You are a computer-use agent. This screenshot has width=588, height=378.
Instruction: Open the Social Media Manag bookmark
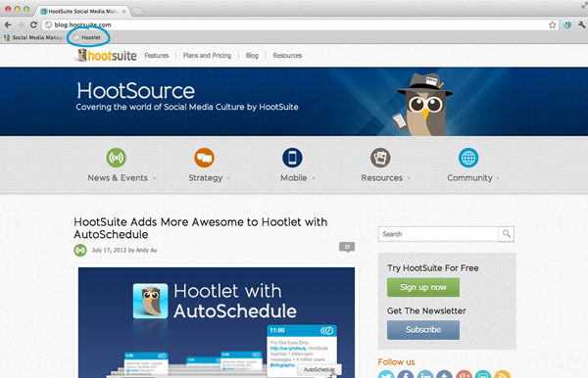33,37
